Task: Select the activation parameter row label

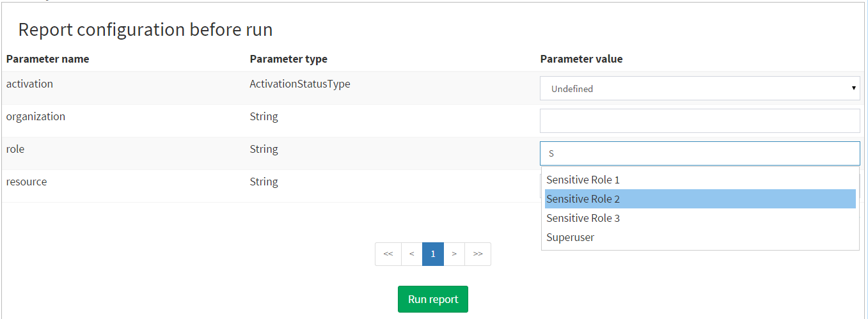Action: tap(29, 84)
